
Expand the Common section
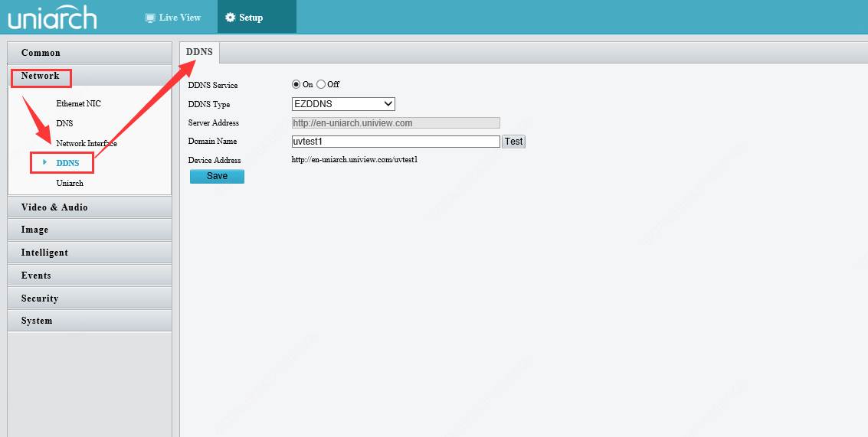[x=90, y=53]
